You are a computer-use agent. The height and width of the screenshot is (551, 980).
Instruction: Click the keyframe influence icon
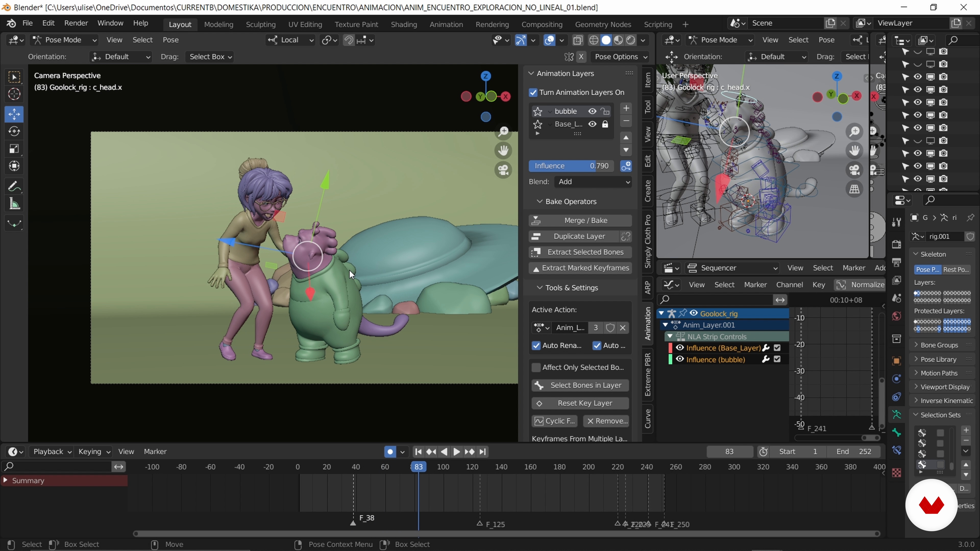[x=626, y=166]
